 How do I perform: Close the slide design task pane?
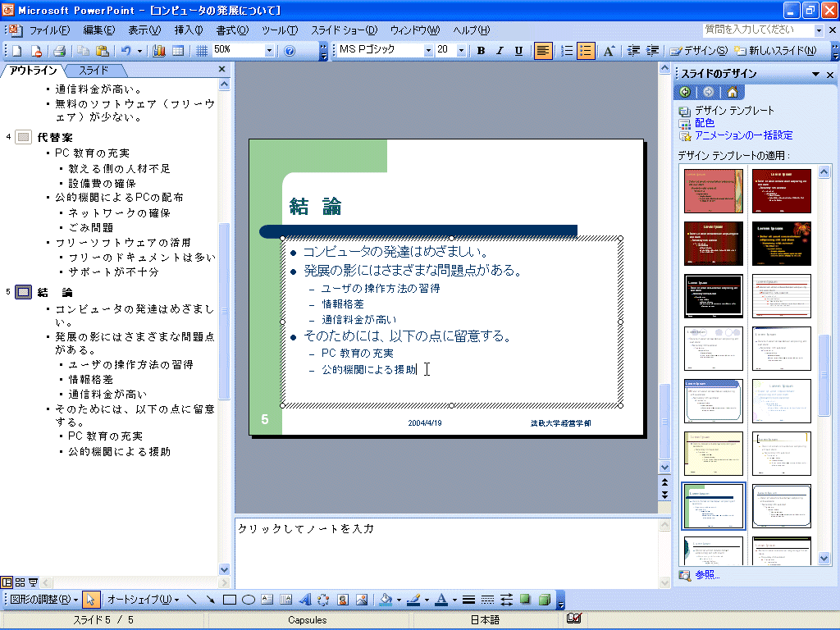click(x=830, y=75)
